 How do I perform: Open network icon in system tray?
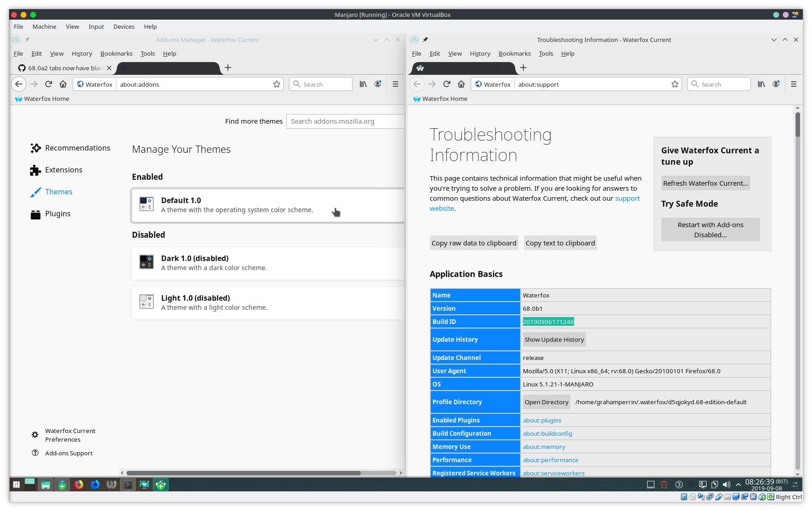pyautogui.click(x=703, y=485)
